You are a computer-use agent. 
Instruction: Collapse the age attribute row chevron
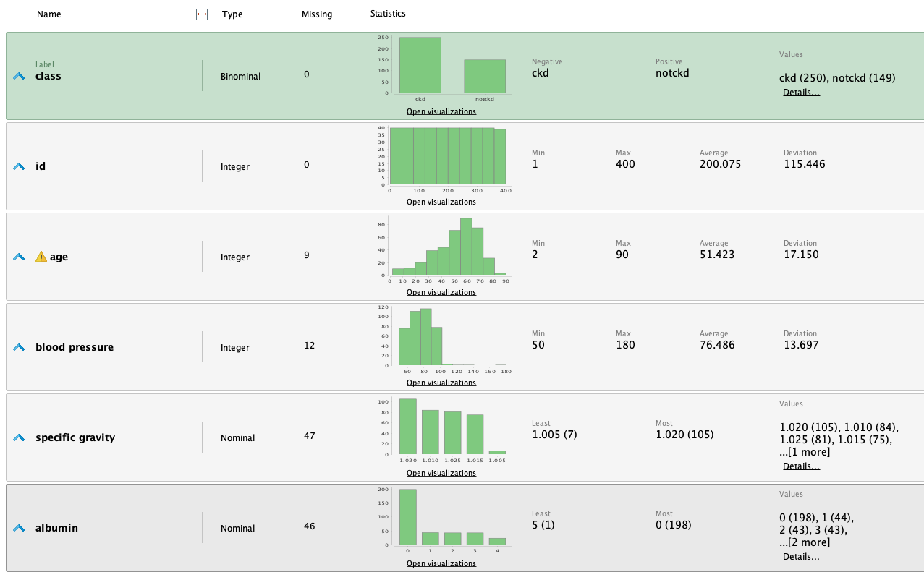[x=19, y=257]
